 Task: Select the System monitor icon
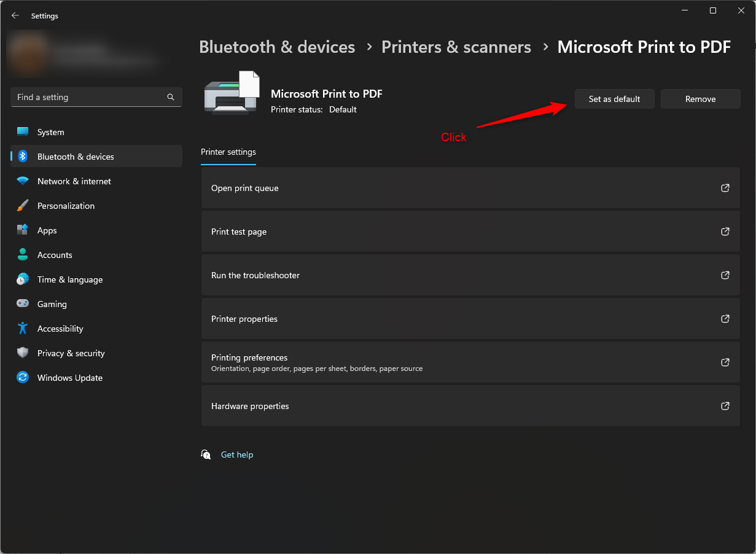[x=23, y=132]
